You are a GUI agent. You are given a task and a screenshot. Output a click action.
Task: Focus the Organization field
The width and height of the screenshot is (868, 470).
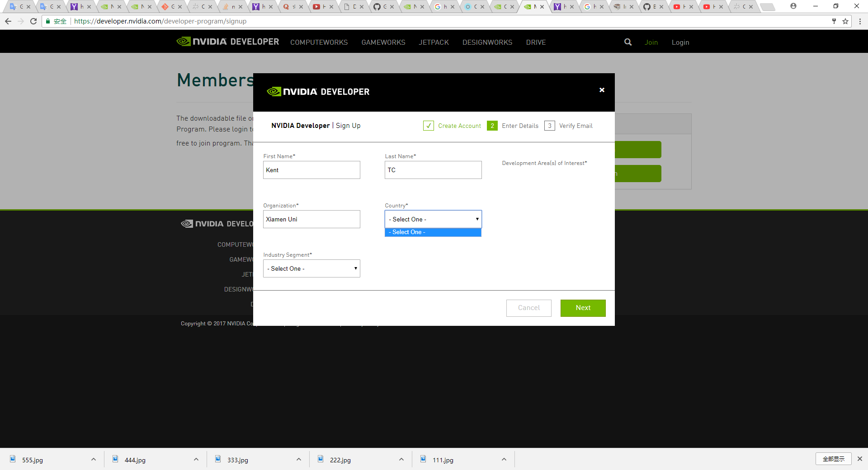tap(311, 219)
